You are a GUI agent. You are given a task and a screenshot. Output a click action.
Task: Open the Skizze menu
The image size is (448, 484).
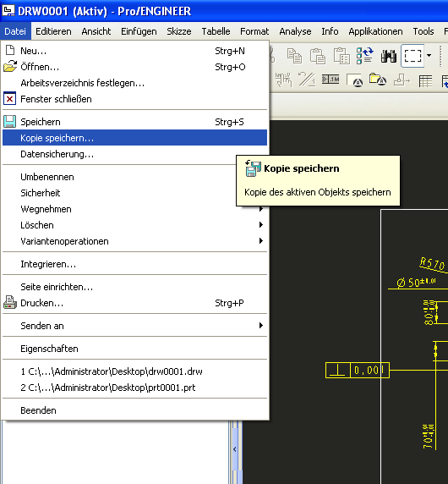[179, 31]
